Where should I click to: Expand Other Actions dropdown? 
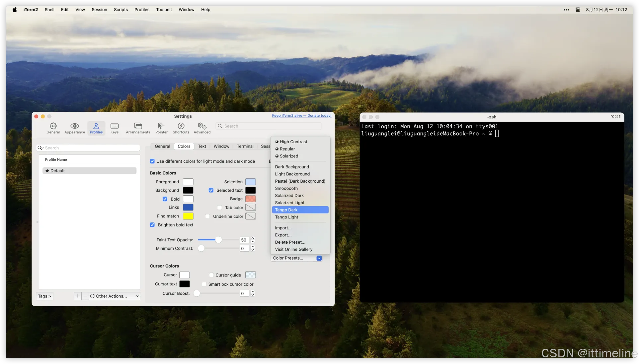coord(114,296)
